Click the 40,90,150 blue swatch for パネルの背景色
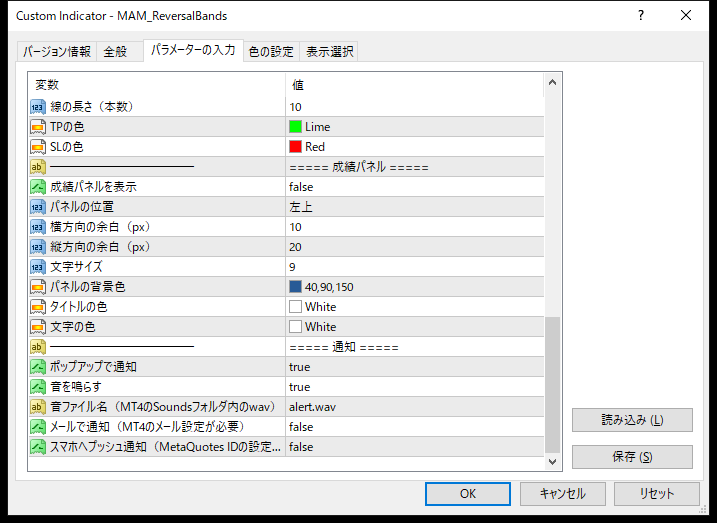Image resolution: width=717 pixels, height=523 pixels. point(295,287)
